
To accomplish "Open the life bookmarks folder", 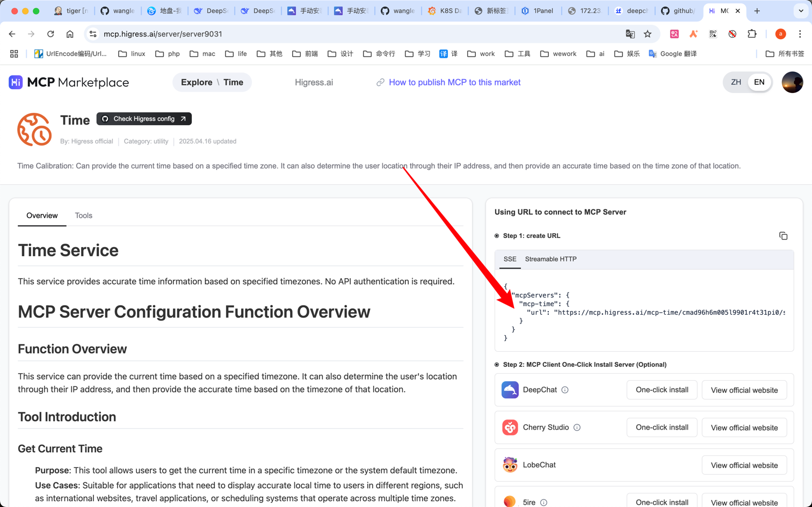I will coord(236,54).
